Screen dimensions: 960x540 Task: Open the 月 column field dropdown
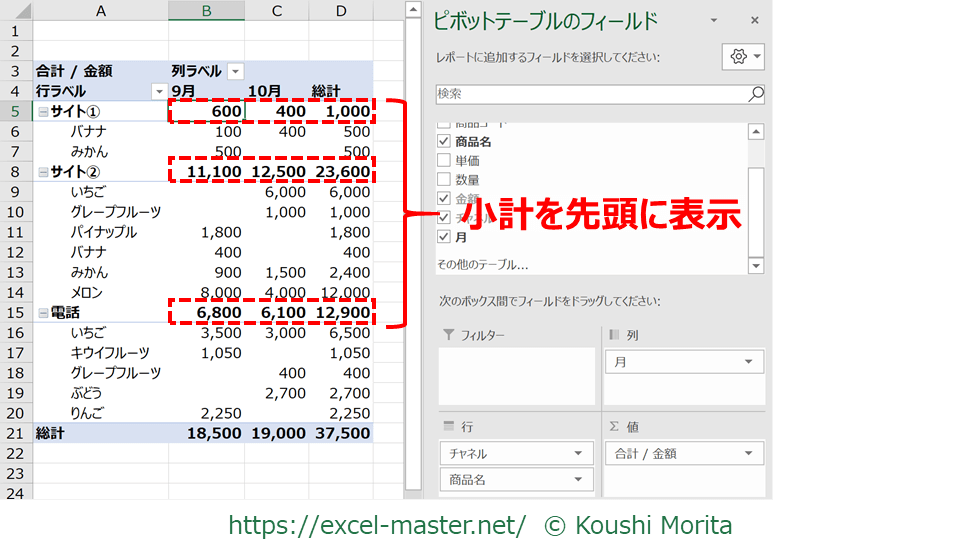pos(746,362)
